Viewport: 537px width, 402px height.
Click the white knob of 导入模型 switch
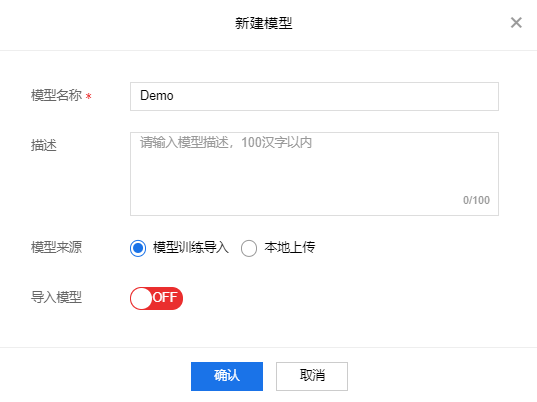coord(141,298)
